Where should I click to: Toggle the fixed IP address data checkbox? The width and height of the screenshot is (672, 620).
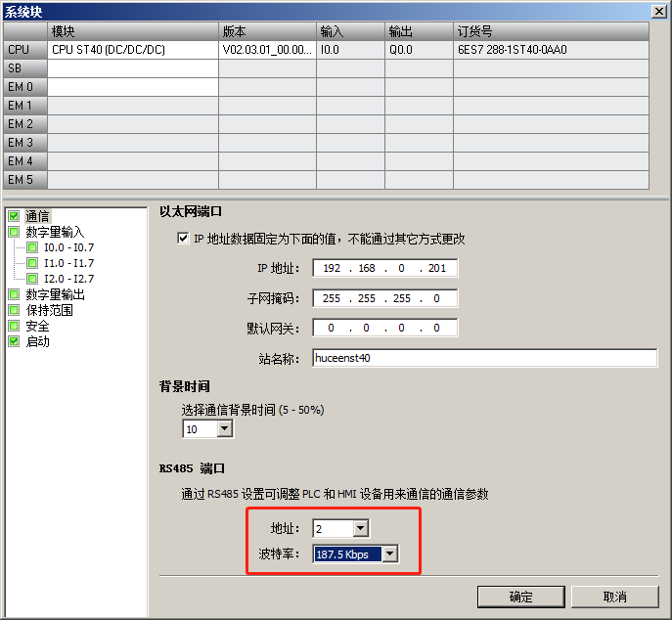click(x=183, y=239)
